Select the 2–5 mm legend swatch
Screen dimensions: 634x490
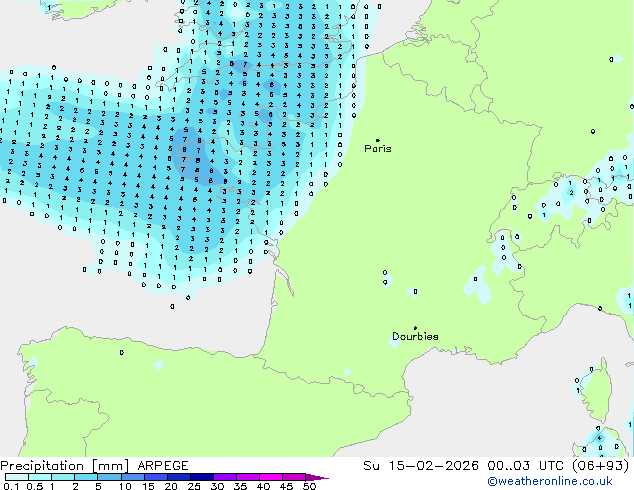tap(86, 477)
